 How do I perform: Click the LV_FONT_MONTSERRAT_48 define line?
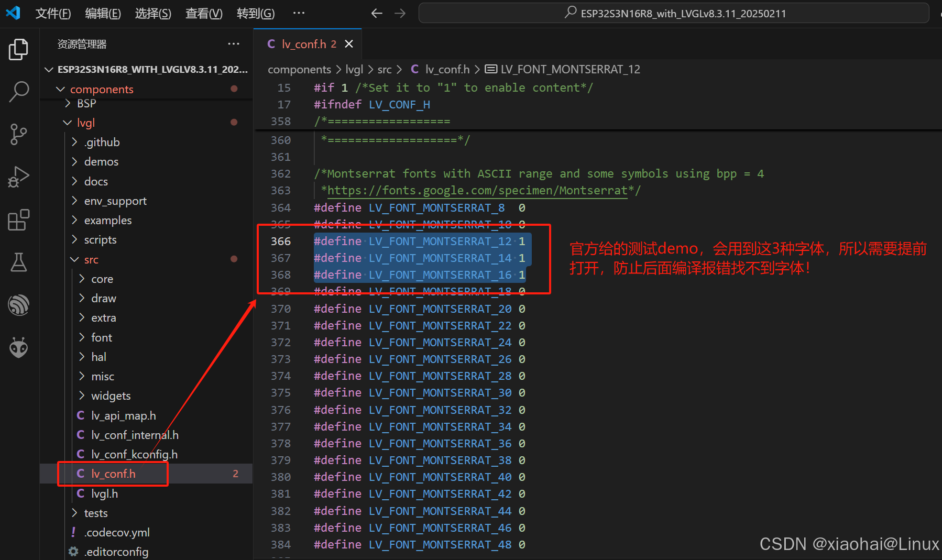coord(420,544)
